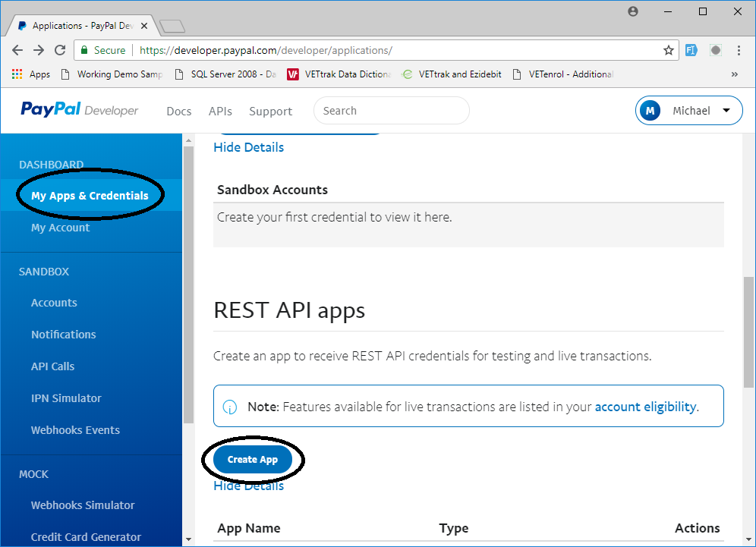Click the sidebar scrollbar down arrow
756x547 pixels.
tap(188, 539)
